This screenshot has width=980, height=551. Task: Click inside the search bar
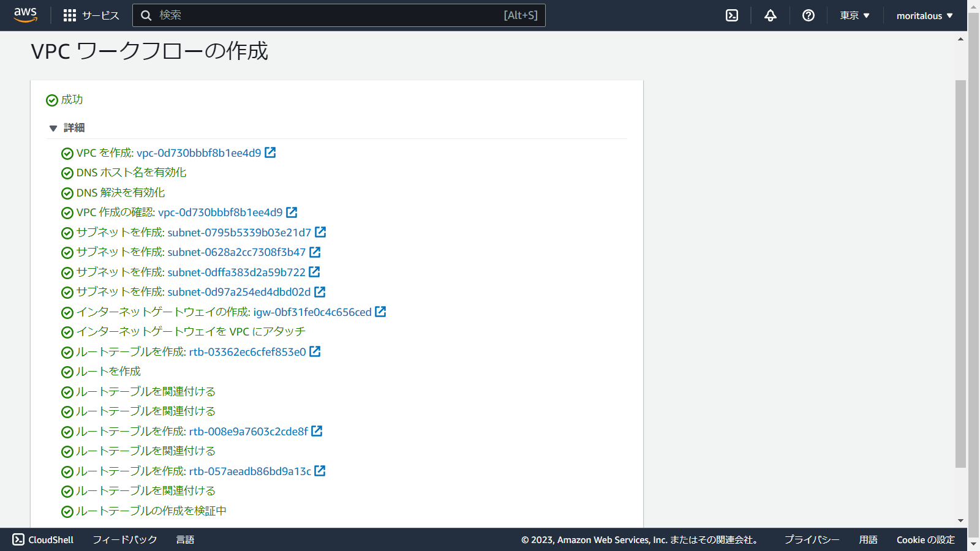337,15
